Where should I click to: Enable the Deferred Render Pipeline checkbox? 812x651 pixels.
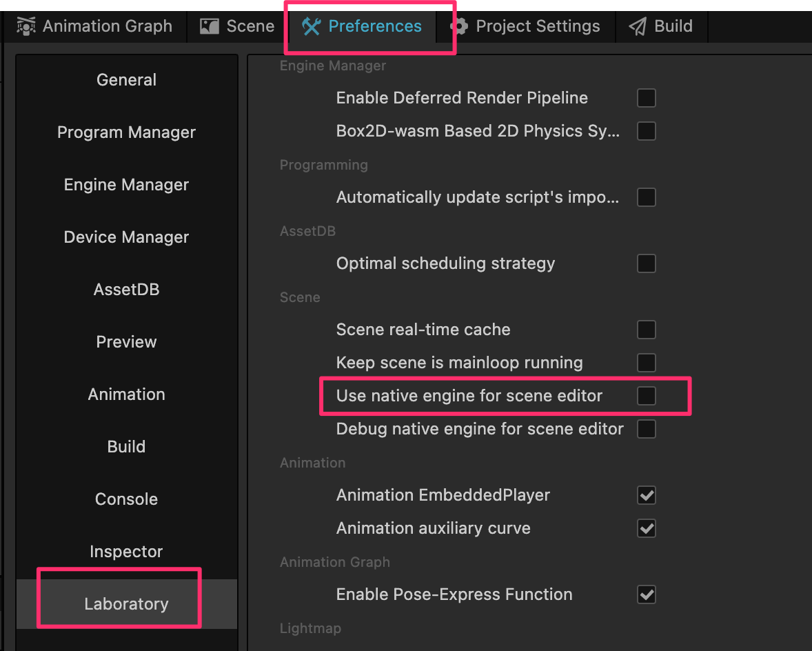pos(647,98)
